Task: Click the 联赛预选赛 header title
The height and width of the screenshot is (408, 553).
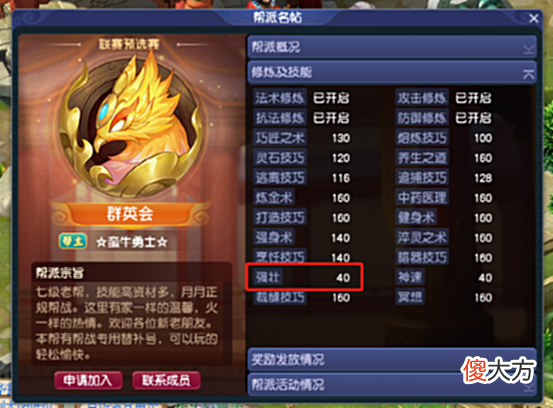Action: tap(129, 44)
